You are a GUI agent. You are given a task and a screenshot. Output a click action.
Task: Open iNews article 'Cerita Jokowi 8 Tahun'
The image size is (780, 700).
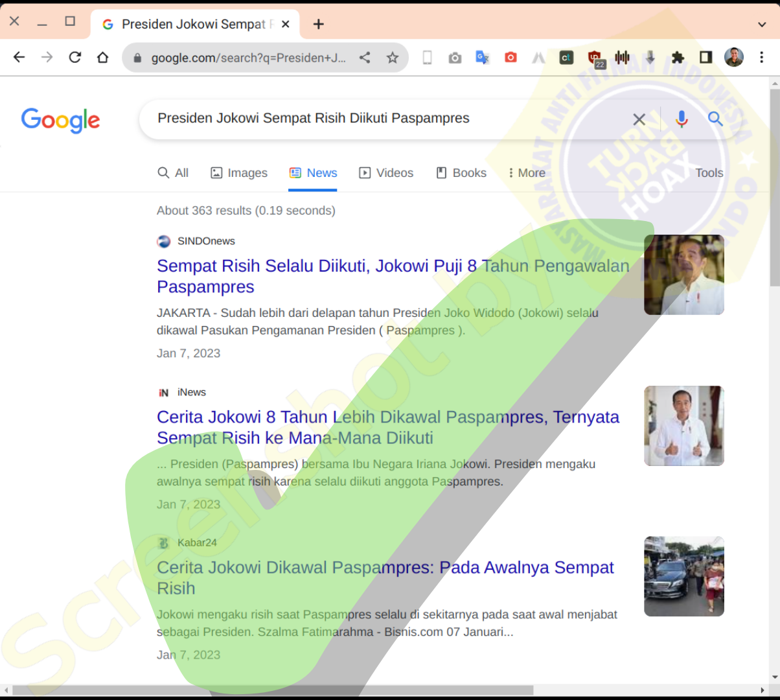coord(388,427)
